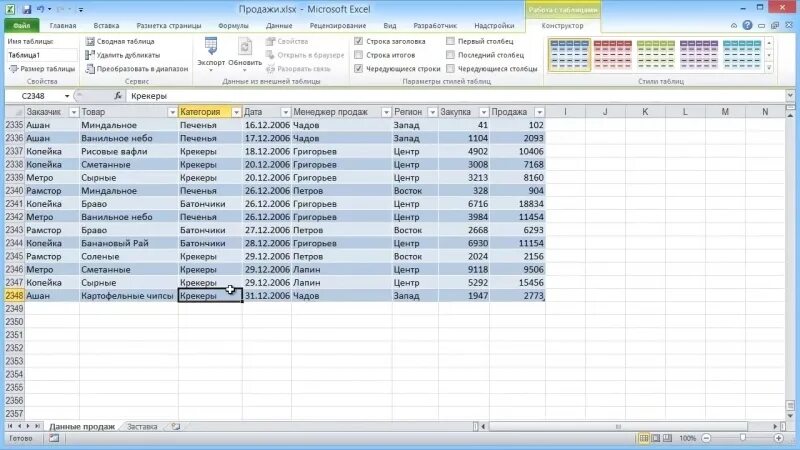Screen dimensions: 800x450
Task: Click the formula bar showing Крекеры
Action: 456,96
